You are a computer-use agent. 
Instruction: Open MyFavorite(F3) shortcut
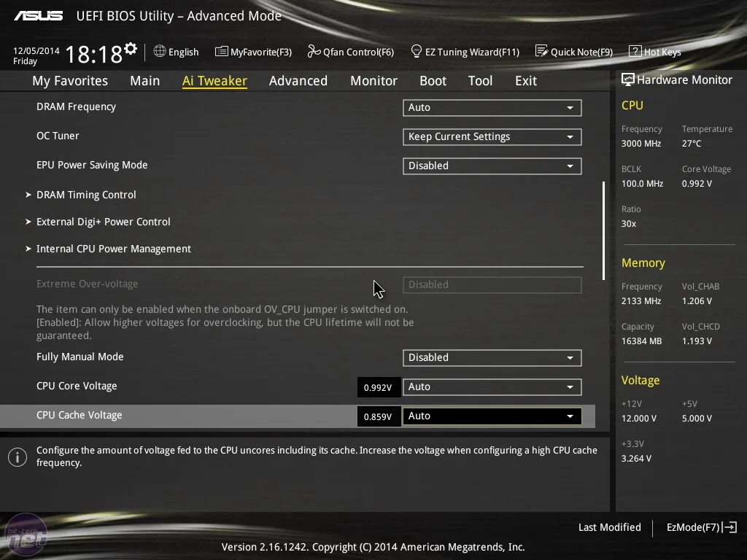[261, 52]
